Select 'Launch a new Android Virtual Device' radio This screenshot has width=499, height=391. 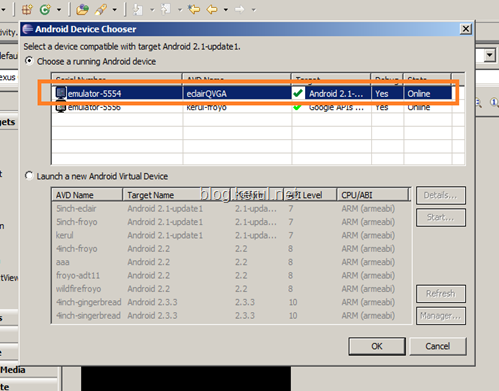pyautogui.click(x=29, y=176)
